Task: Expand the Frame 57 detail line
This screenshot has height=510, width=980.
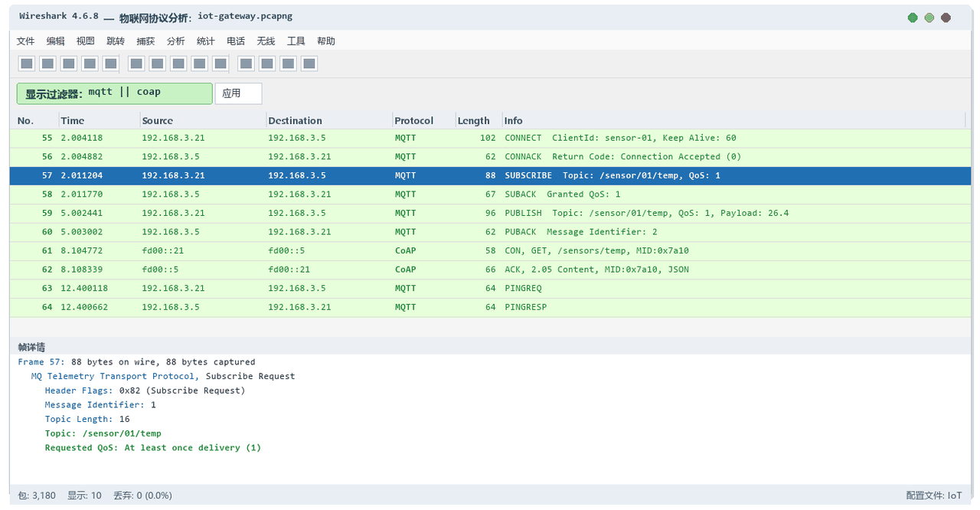Action: [x=136, y=361]
